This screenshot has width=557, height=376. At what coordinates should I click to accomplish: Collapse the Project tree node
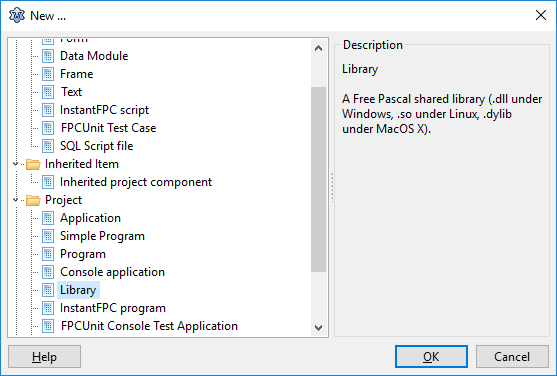(15, 200)
